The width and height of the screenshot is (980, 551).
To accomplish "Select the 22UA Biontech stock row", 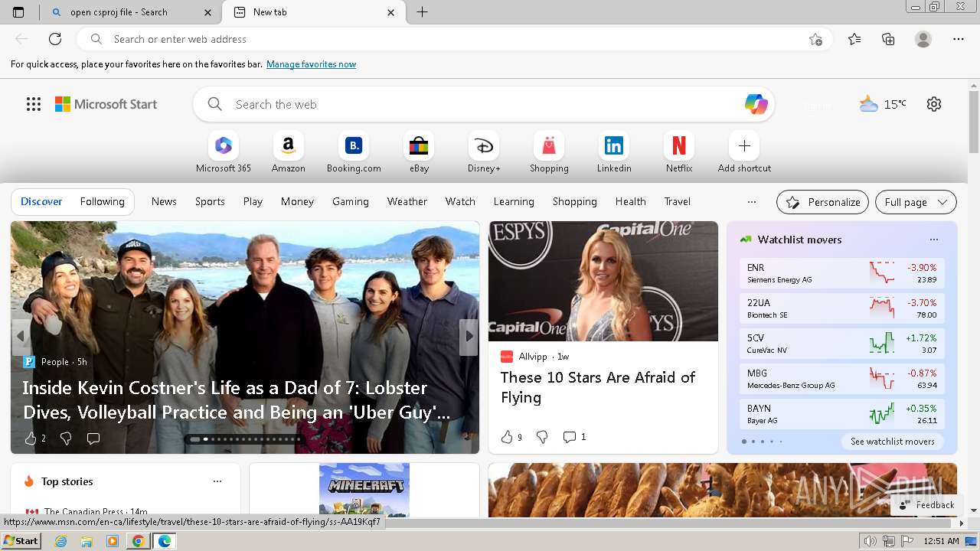I will 841,308.
